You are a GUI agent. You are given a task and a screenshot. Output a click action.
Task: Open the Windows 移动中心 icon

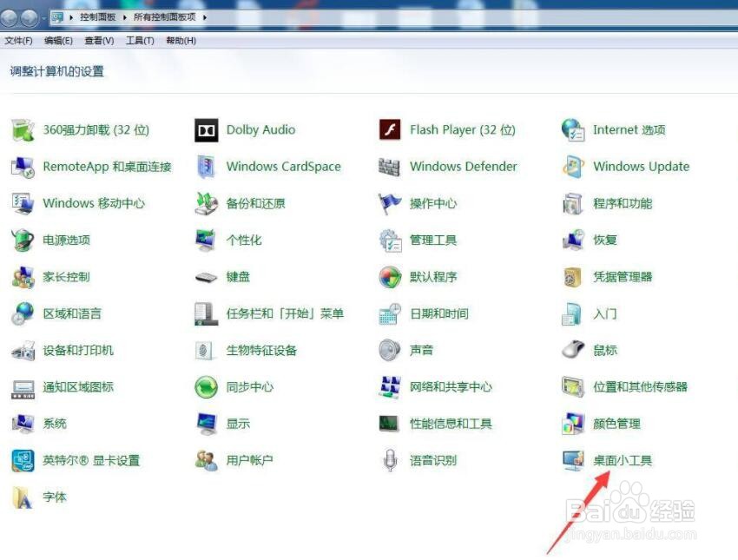(x=23, y=203)
